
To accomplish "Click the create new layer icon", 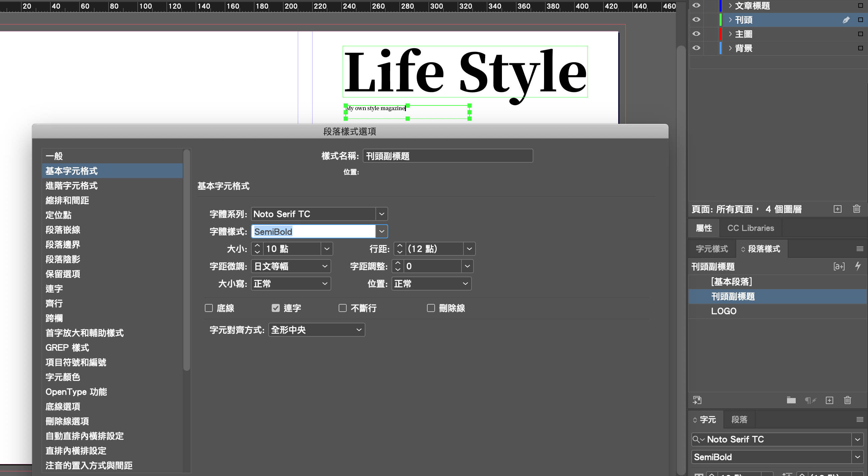I will (837, 209).
